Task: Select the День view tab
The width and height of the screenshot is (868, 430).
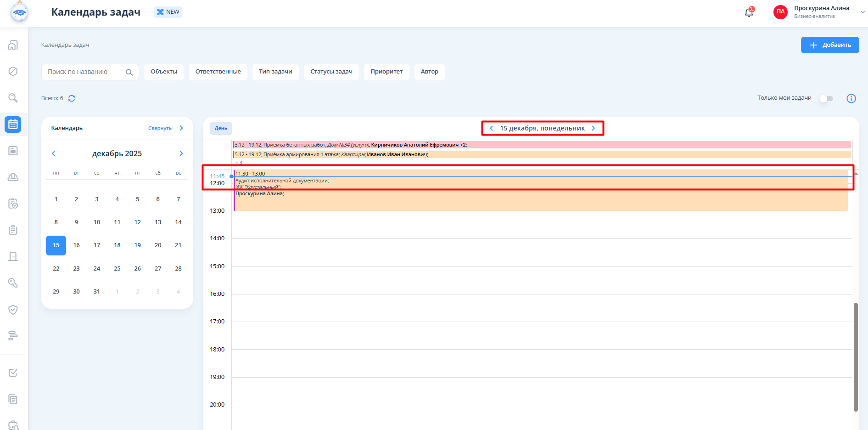Action: pyautogui.click(x=221, y=128)
